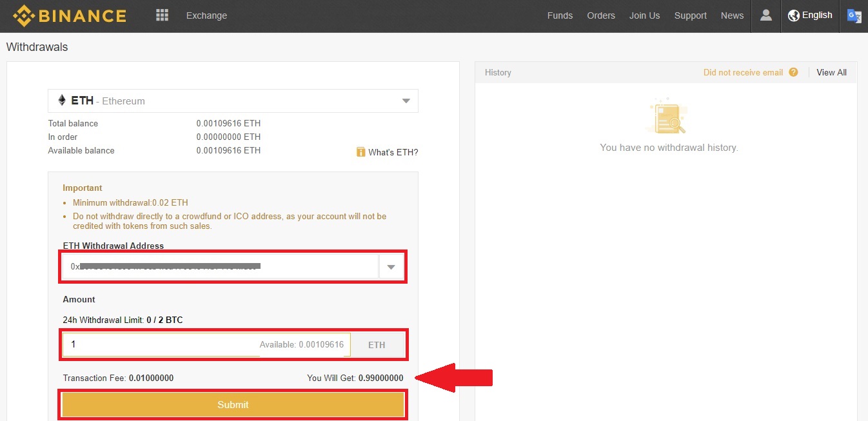Click the withdrawal amount input field

[x=206, y=345]
